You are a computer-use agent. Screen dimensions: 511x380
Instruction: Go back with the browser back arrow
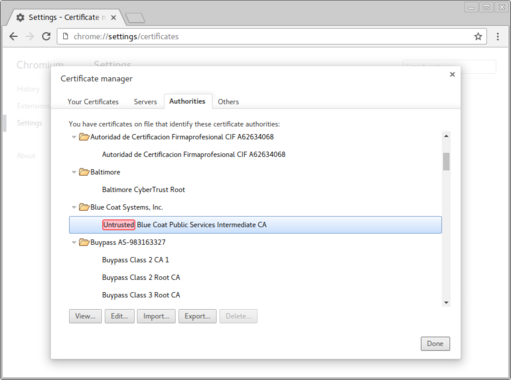[13, 36]
